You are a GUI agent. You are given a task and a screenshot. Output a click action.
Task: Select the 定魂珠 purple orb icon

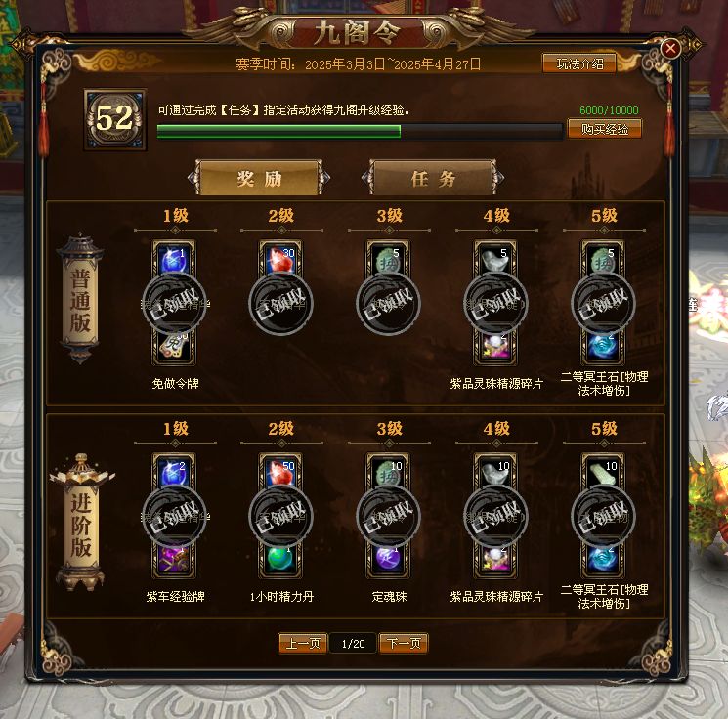[x=388, y=560]
